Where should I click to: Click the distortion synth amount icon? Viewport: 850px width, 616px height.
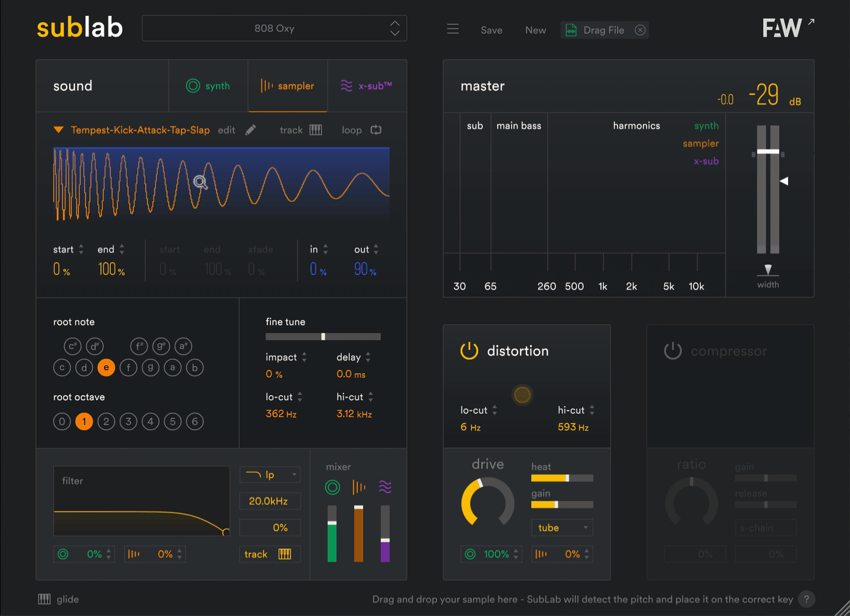click(x=470, y=554)
